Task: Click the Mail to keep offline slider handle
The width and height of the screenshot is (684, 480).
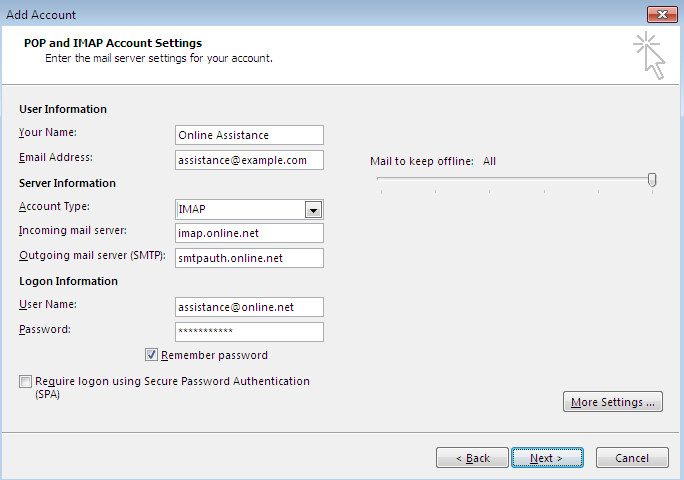Action: coord(652,180)
